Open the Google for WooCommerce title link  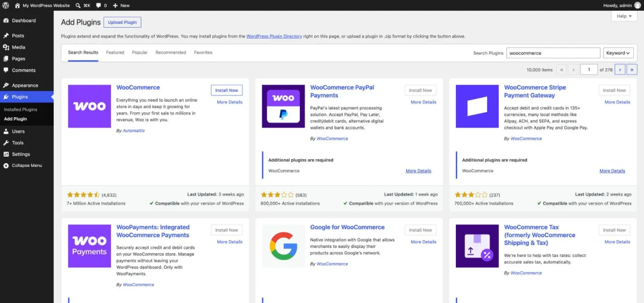pyautogui.click(x=347, y=227)
